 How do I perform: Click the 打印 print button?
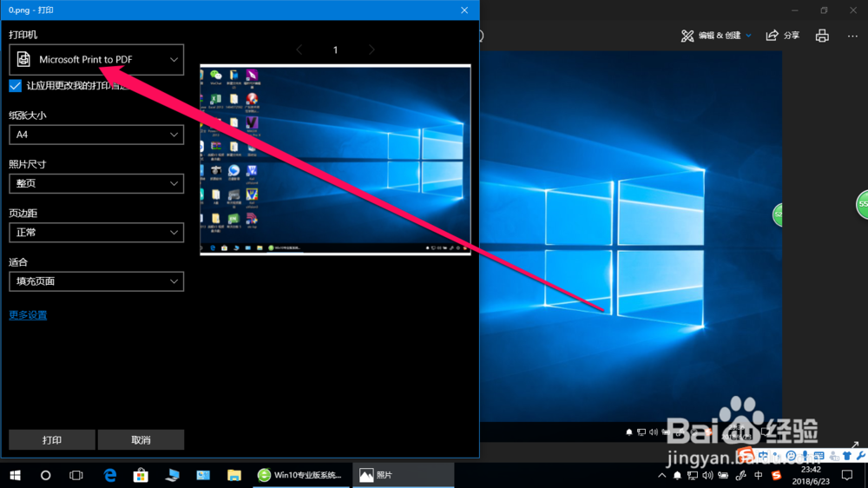pos(52,440)
